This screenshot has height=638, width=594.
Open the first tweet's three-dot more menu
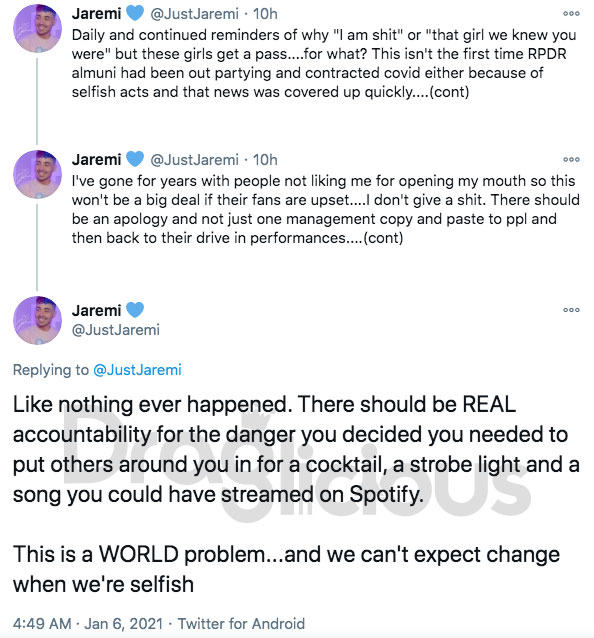point(571,13)
